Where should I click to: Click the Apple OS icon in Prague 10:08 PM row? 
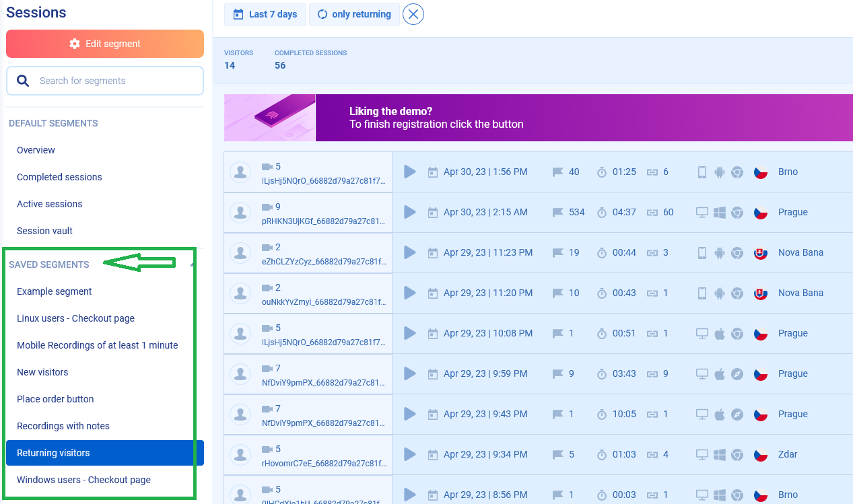(720, 333)
